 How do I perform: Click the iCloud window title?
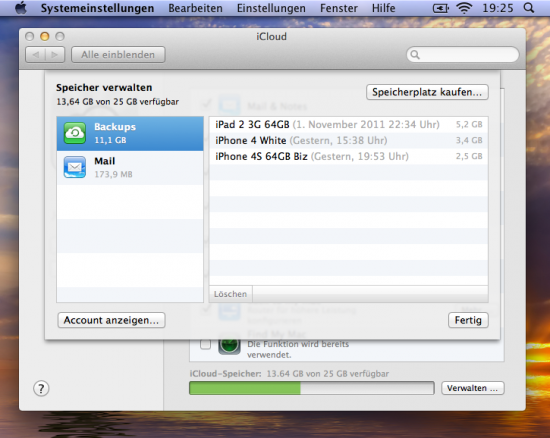[271, 36]
